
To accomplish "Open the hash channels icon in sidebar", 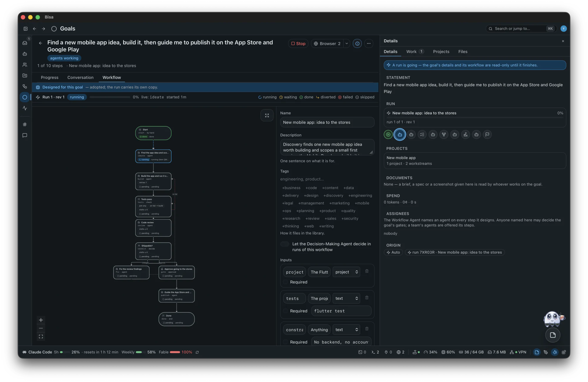I will tap(25, 125).
